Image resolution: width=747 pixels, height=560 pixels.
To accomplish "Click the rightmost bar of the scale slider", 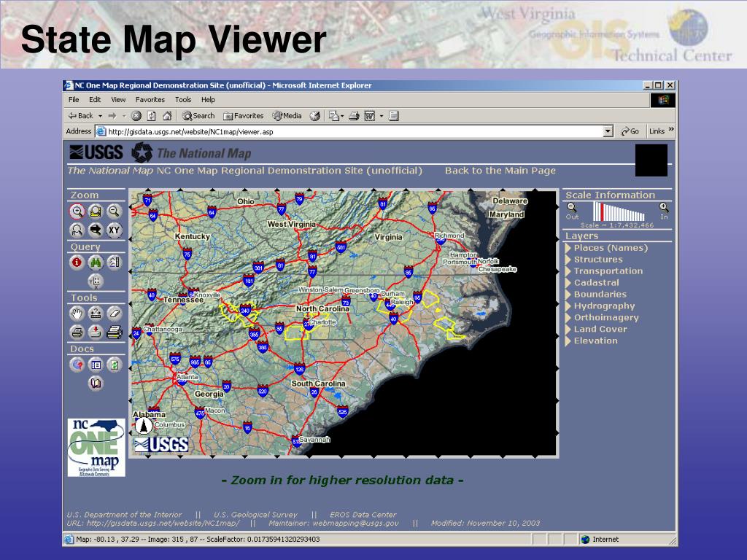I will tap(643, 217).
